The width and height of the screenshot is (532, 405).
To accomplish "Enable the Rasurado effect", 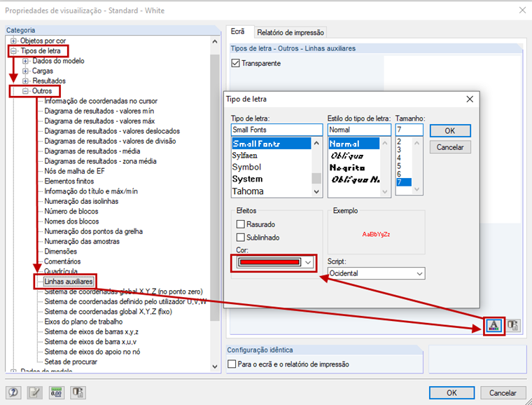I will [241, 224].
